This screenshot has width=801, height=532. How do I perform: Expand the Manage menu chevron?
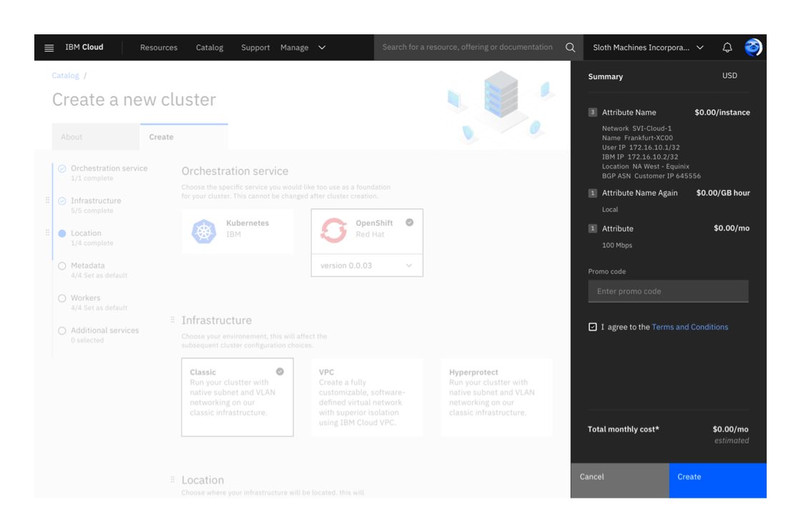click(321, 47)
